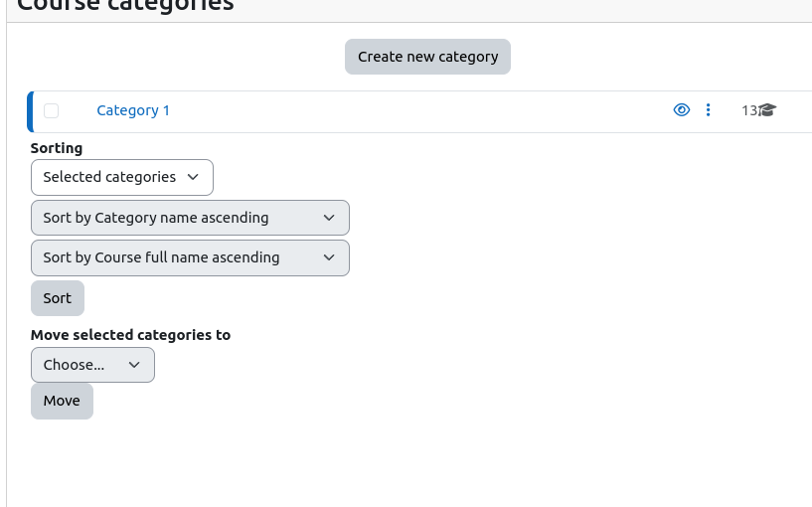Expand Sort by Course full name ascending dropdown
The width and height of the screenshot is (812, 507).
[x=190, y=257]
